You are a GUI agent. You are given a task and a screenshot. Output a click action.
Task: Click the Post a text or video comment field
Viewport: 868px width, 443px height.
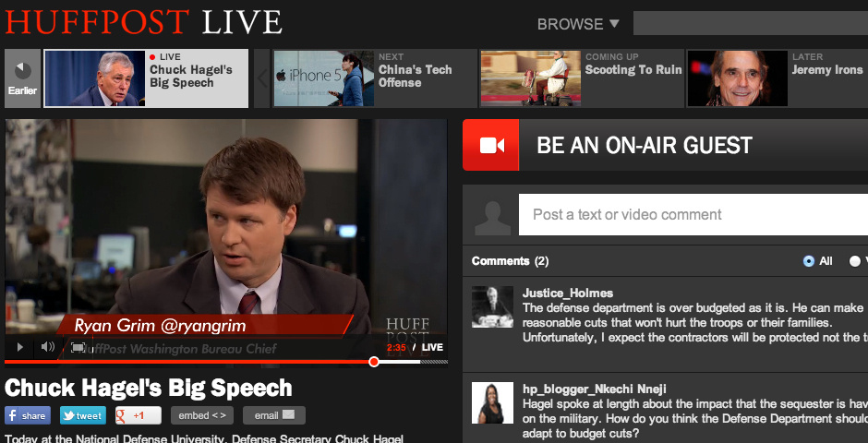693,215
